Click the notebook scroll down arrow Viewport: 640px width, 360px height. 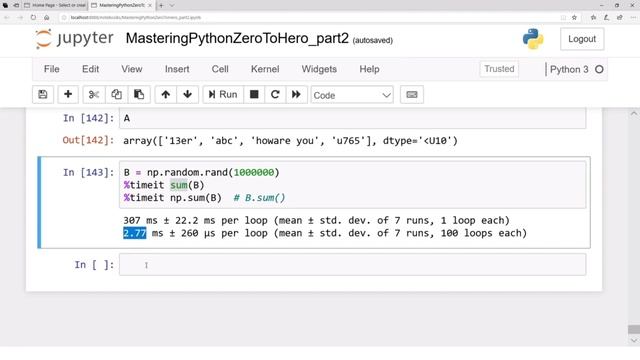(x=633, y=340)
